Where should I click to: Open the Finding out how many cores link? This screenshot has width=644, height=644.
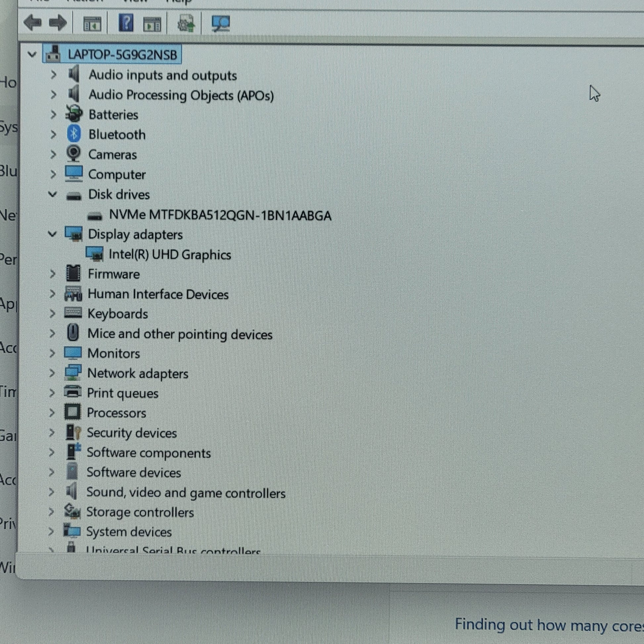tap(549, 625)
